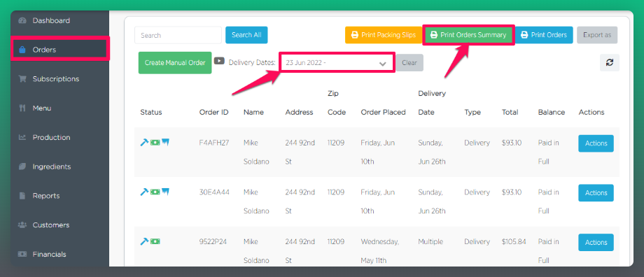Click the Reports document icon

(x=22, y=196)
